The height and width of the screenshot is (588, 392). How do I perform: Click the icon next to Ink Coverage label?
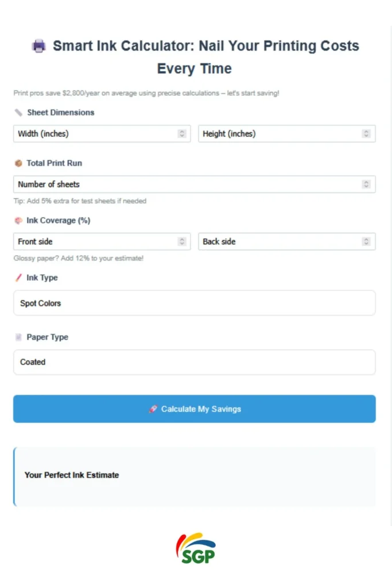18,220
